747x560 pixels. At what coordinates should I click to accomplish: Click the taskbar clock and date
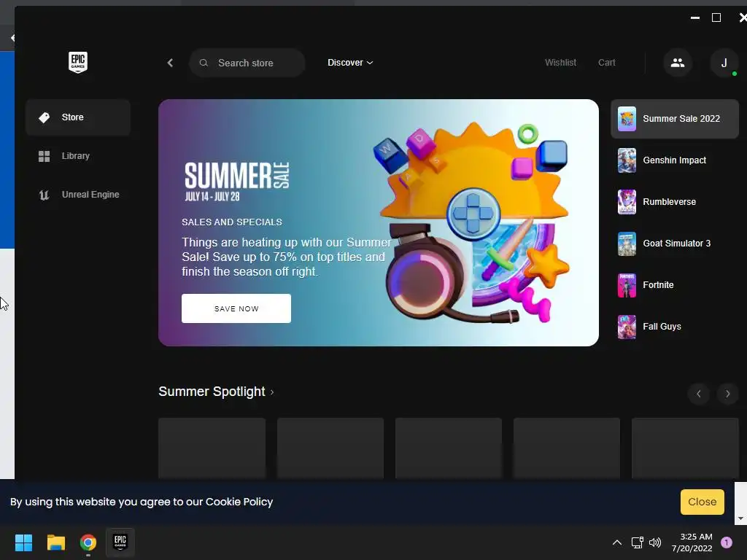tap(692, 542)
